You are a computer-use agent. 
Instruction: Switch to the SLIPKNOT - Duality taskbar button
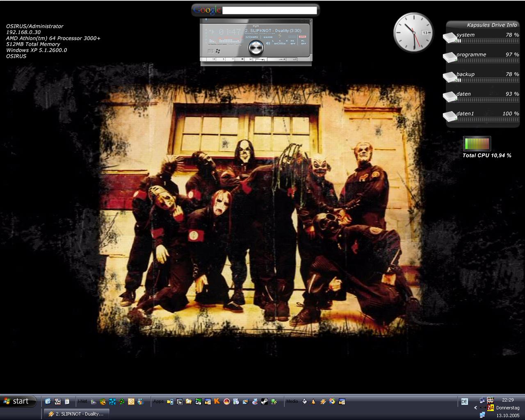click(x=76, y=414)
